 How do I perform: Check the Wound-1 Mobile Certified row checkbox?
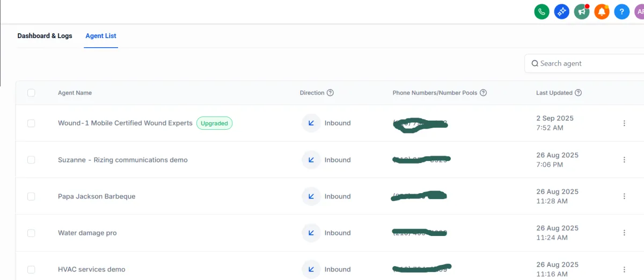[x=31, y=123]
